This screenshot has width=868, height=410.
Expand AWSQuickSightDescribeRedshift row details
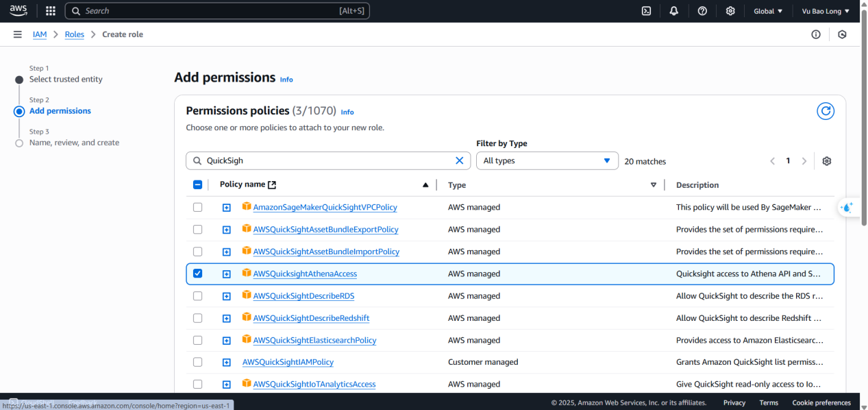(227, 319)
